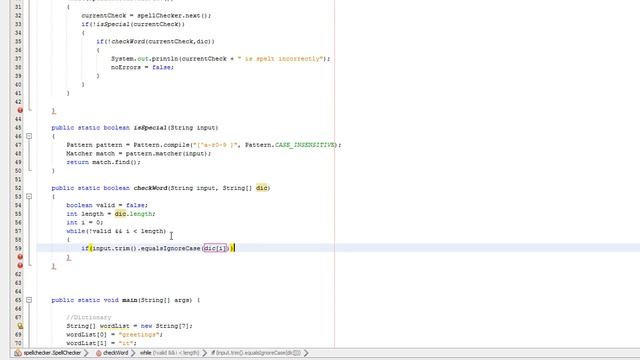Click 'Pattern.CASE_INSENSITIVE' on line 47

(290, 144)
